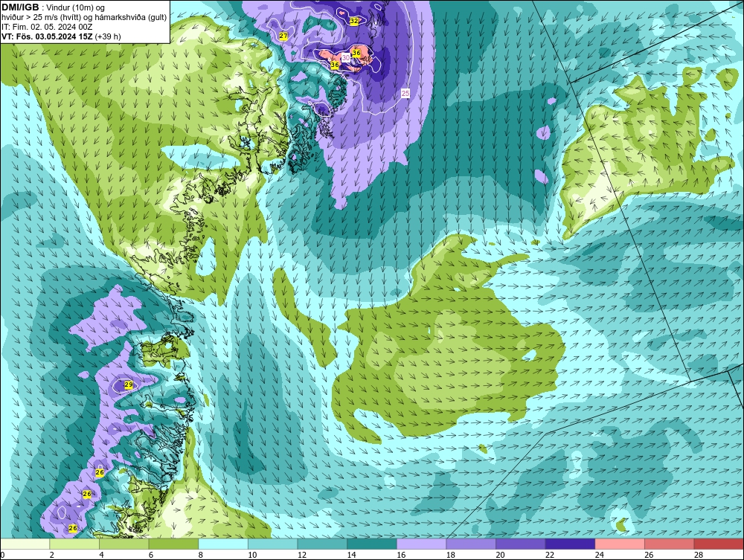This screenshot has width=744, height=560.
Task: Select the 22–24 m/s dark indigo legend swatch
Action: tap(570, 544)
